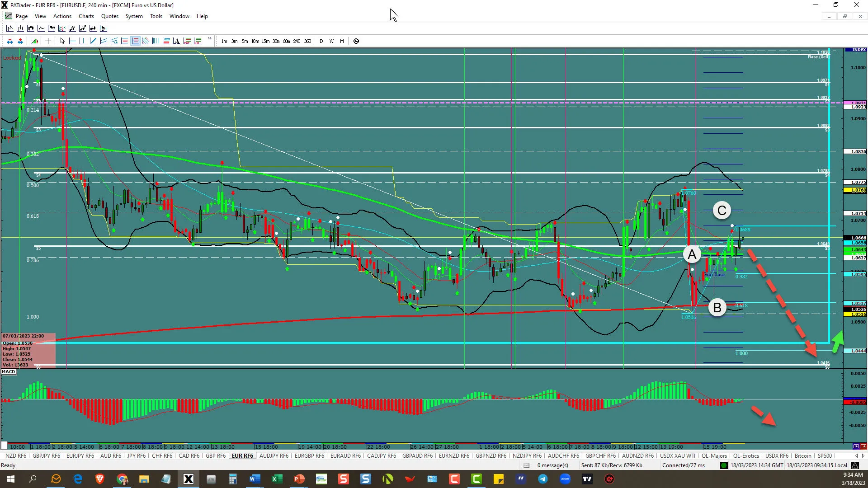Click the clock time settings icon

click(x=356, y=41)
